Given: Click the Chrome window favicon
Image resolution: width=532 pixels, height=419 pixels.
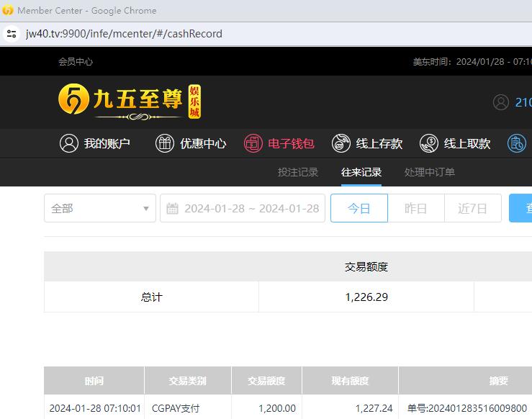Looking at the screenshot, I should (8, 10).
